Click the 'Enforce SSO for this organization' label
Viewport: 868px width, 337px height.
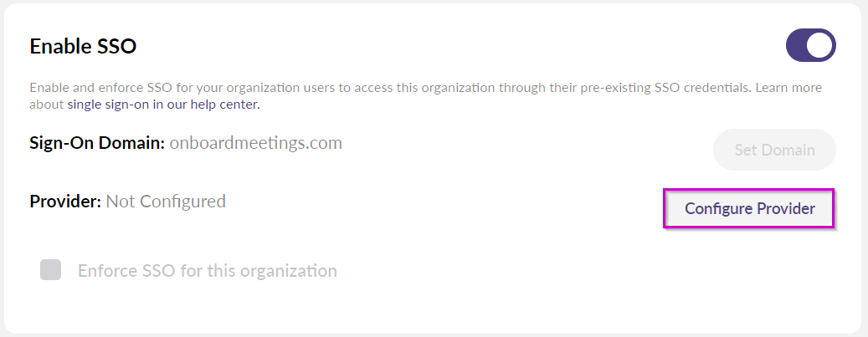point(207,271)
